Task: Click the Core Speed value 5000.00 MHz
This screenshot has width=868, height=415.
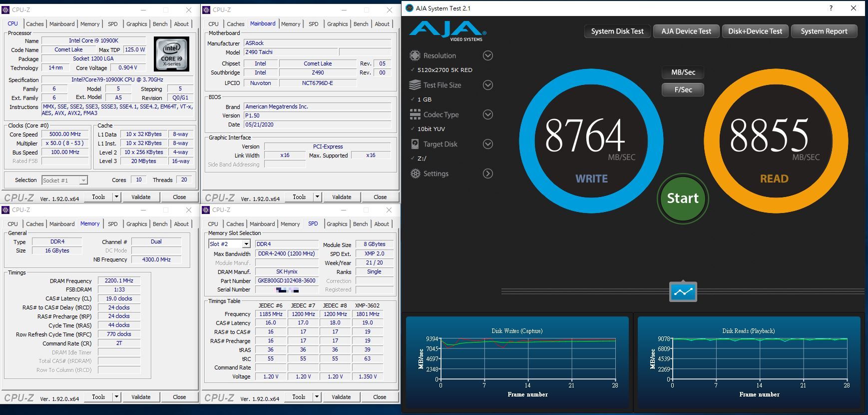Action: tap(65, 134)
